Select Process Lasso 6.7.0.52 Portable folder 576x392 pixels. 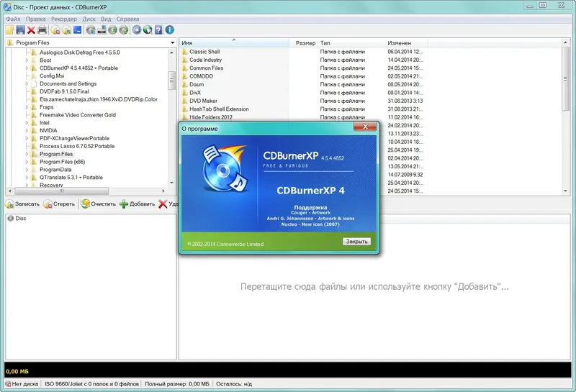(77, 146)
